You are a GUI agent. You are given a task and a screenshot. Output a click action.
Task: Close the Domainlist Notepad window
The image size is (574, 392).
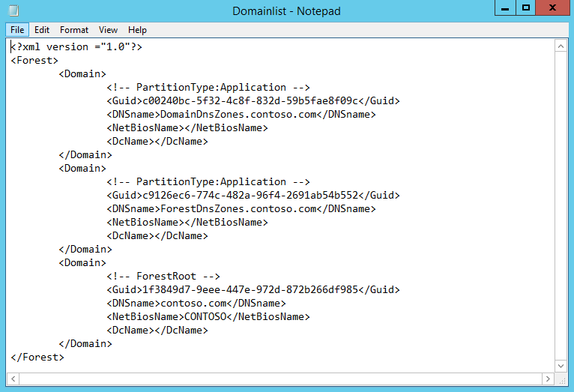point(552,7)
